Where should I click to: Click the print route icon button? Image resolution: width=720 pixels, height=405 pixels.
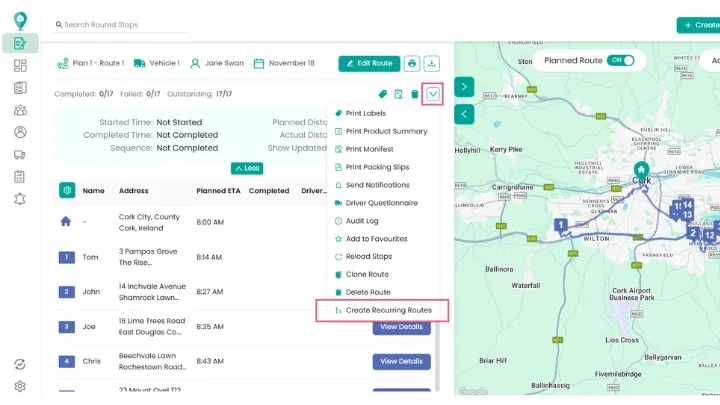click(x=412, y=64)
